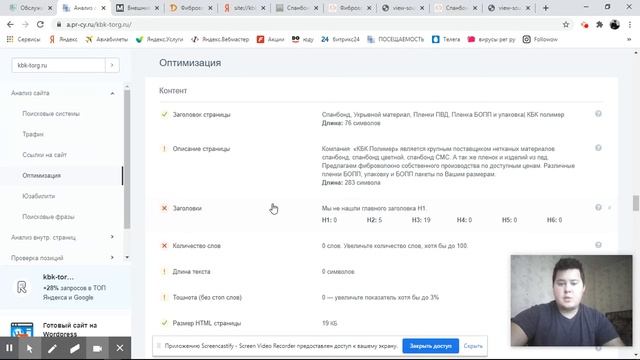The image size is (640, 360).
Task: Open Телега bookmark
Action: [x=446, y=40]
